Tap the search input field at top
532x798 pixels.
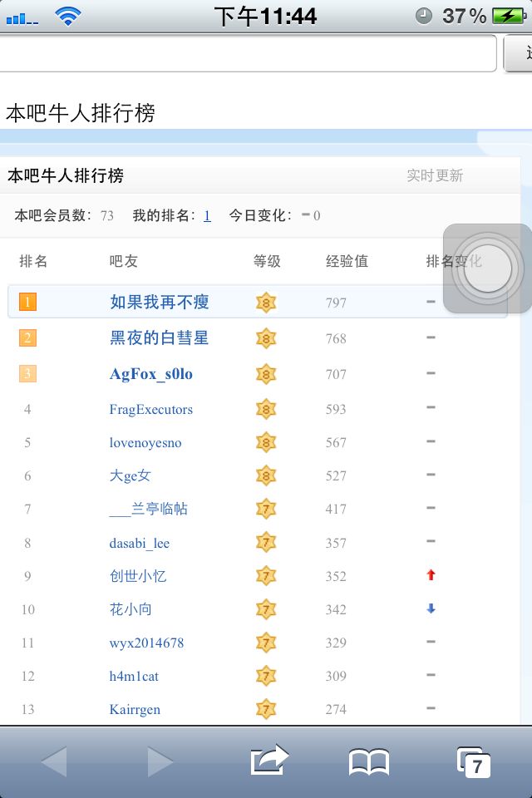pos(248,54)
